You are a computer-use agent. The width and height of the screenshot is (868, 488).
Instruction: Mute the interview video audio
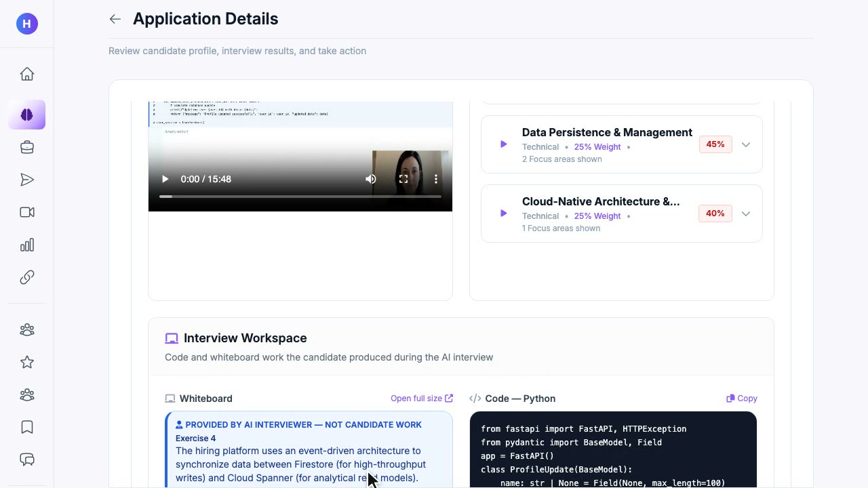(370, 179)
